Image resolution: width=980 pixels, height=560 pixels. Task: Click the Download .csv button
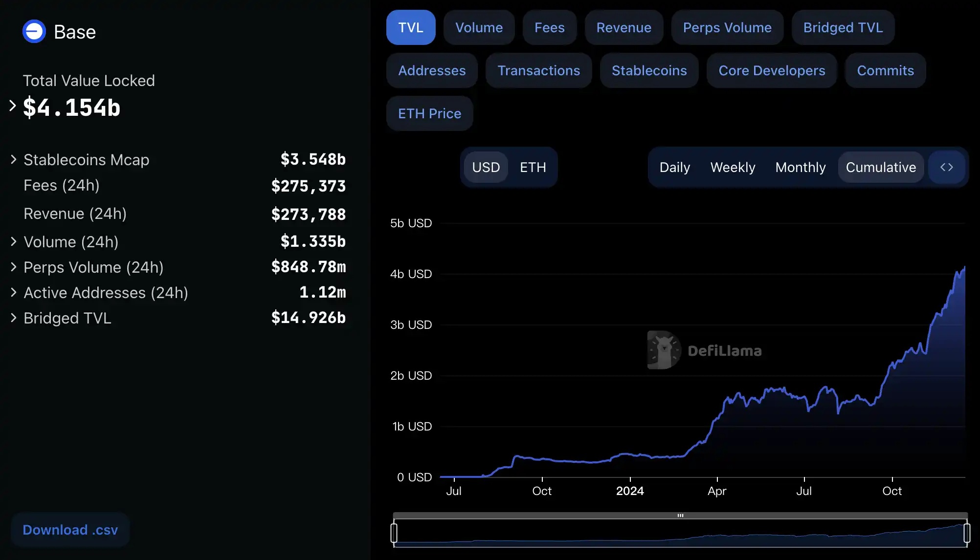70,530
